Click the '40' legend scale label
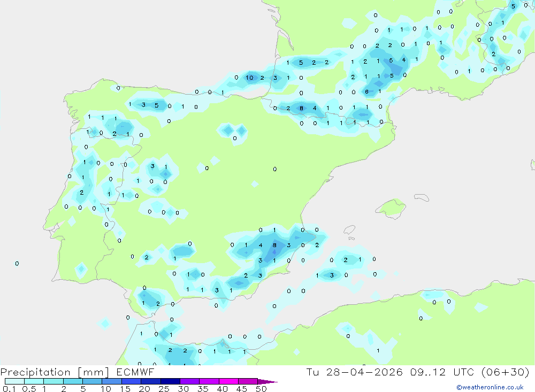This screenshot has width=535, height=392. [222, 389]
